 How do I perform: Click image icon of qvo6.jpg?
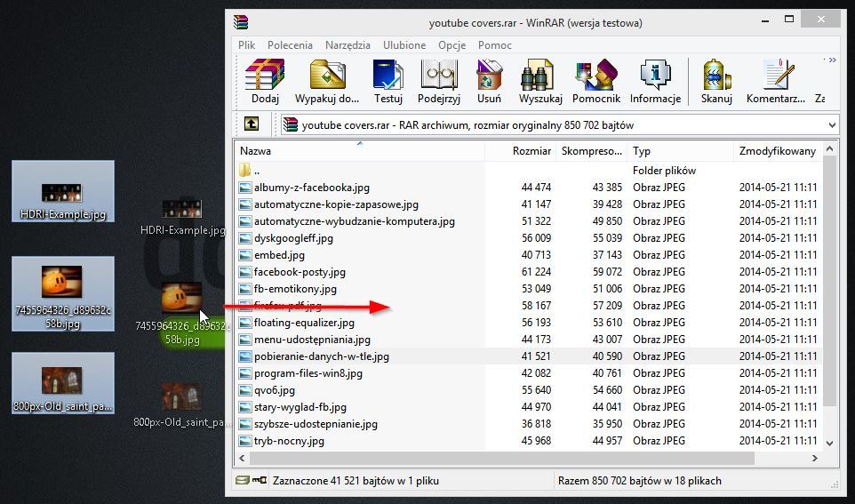pos(244,390)
